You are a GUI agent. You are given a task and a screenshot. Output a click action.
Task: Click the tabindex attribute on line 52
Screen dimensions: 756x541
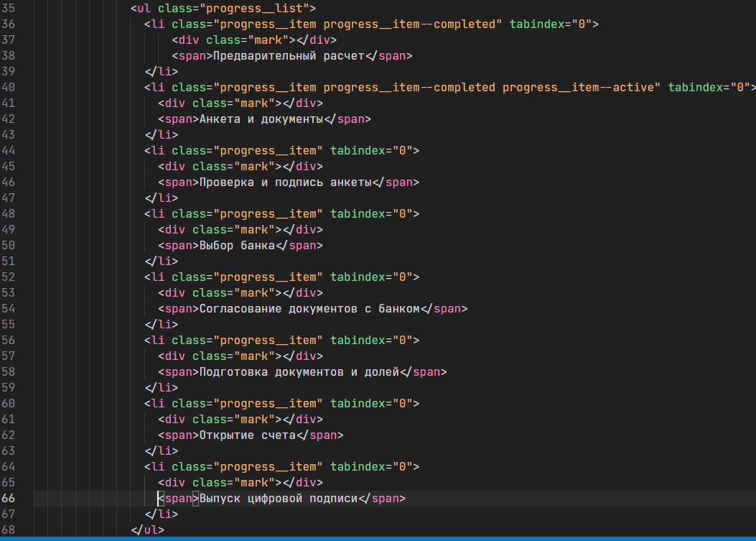click(x=375, y=277)
